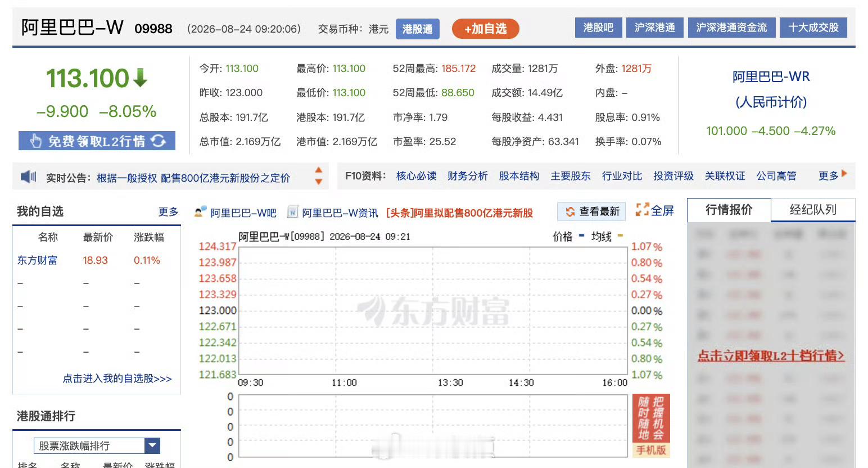The image size is (868, 468).
Task: Click the 沪深港通资金流 button
Action: pyautogui.click(x=731, y=28)
